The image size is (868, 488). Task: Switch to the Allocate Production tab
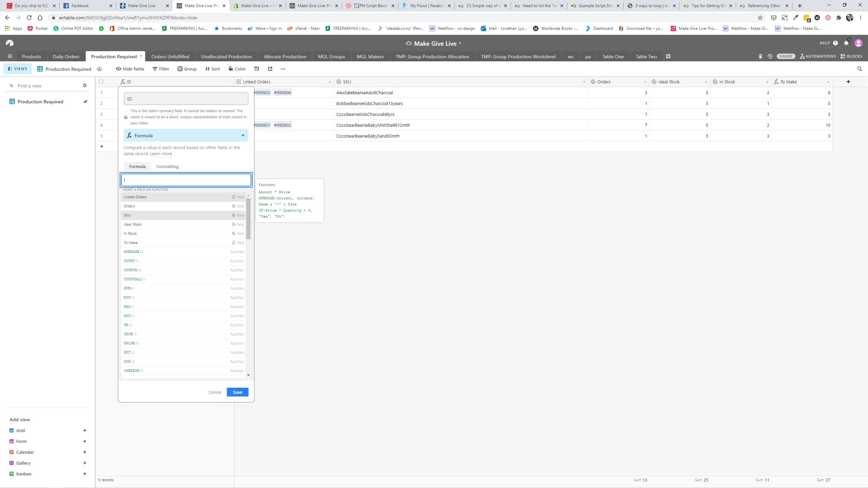285,57
